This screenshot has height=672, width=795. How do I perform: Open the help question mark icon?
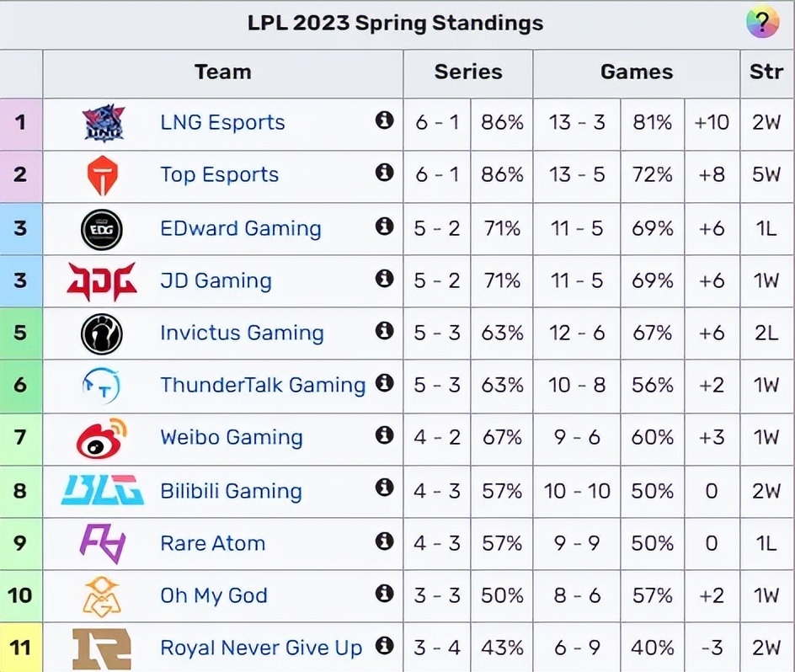click(762, 22)
